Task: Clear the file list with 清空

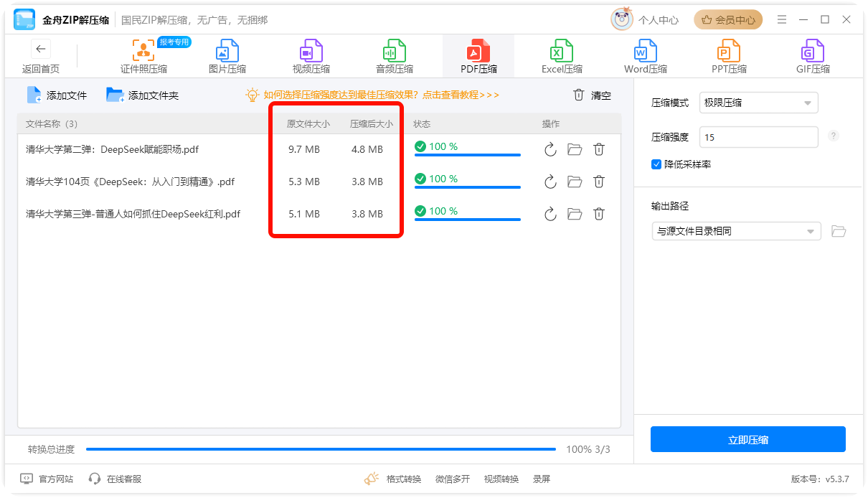Action: [x=592, y=95]
